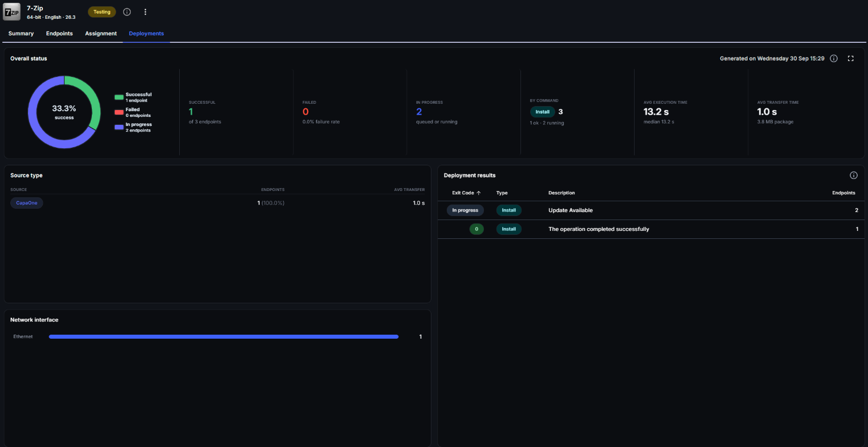Click the 7-Zip application icon
The width and height of the screenshot is (868, 447).
pyautogui.click(x=11, y=12)
